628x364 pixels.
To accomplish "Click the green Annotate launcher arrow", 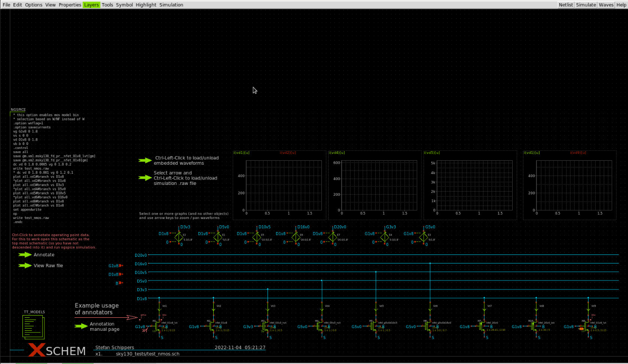I will [25, 254].
